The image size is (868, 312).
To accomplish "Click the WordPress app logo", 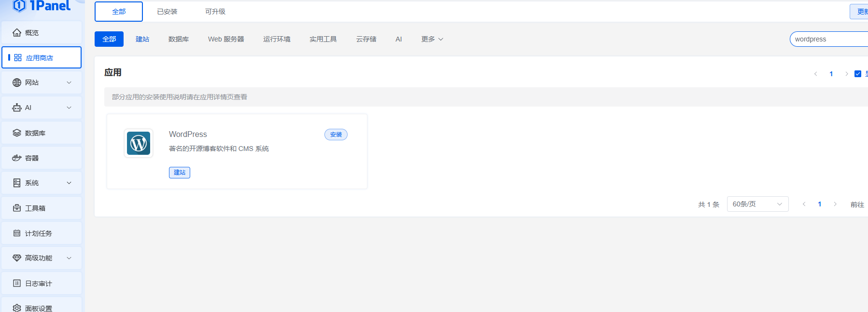I will click(139, 143).
